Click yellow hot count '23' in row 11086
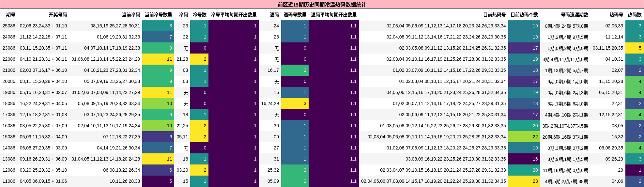Image resolution: width=644 pixels, height=187 pixels. pyautogui.click(x=524, y=181)
